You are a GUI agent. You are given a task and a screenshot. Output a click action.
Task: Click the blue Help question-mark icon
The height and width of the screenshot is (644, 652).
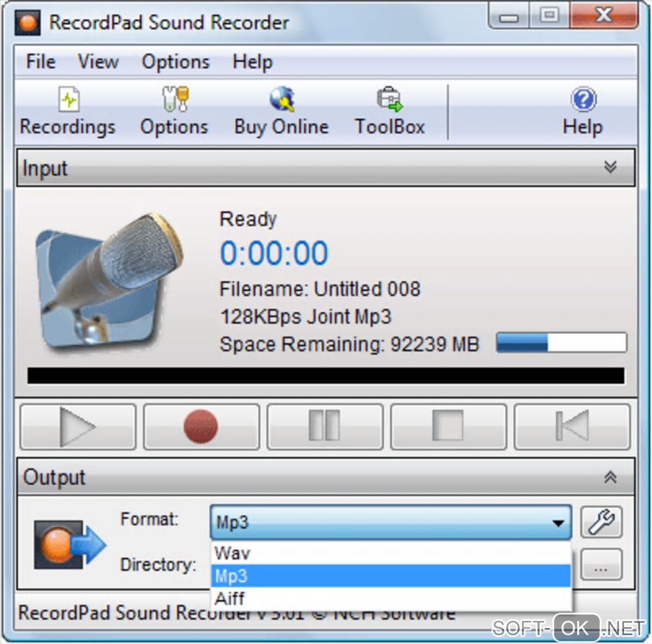(584, 100)
